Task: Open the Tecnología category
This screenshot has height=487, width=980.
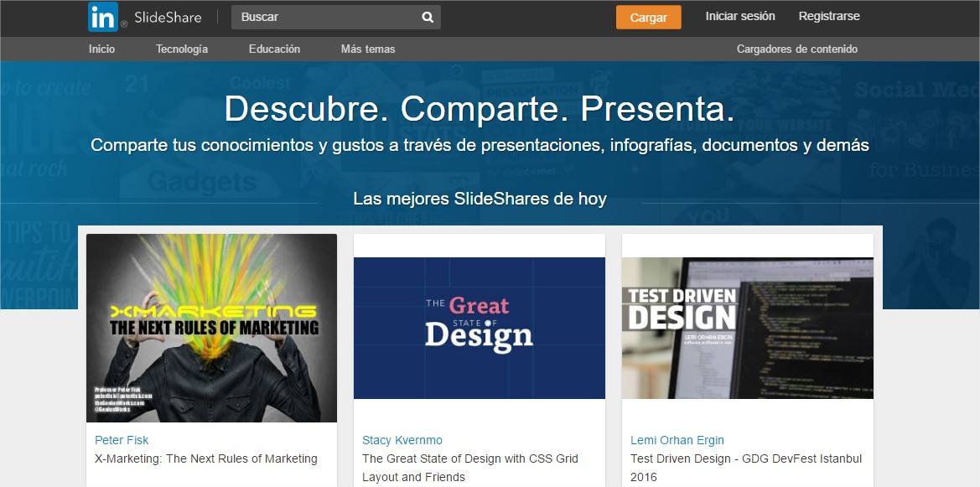Action: (182, 49)
